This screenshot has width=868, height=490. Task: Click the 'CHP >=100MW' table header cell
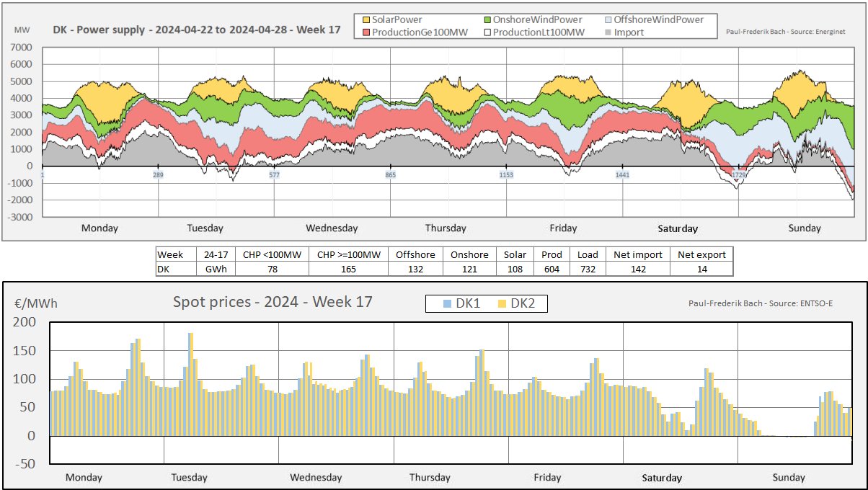(x=348, y=254)
